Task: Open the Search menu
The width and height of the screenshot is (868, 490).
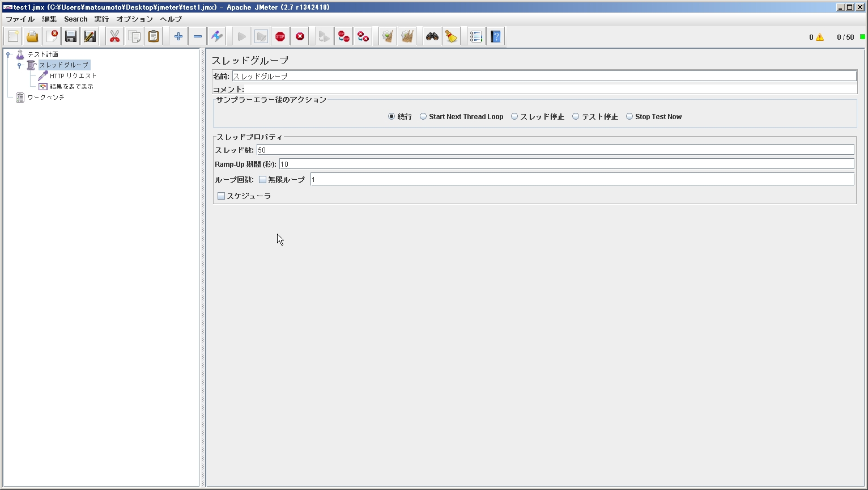Action: 75,19
